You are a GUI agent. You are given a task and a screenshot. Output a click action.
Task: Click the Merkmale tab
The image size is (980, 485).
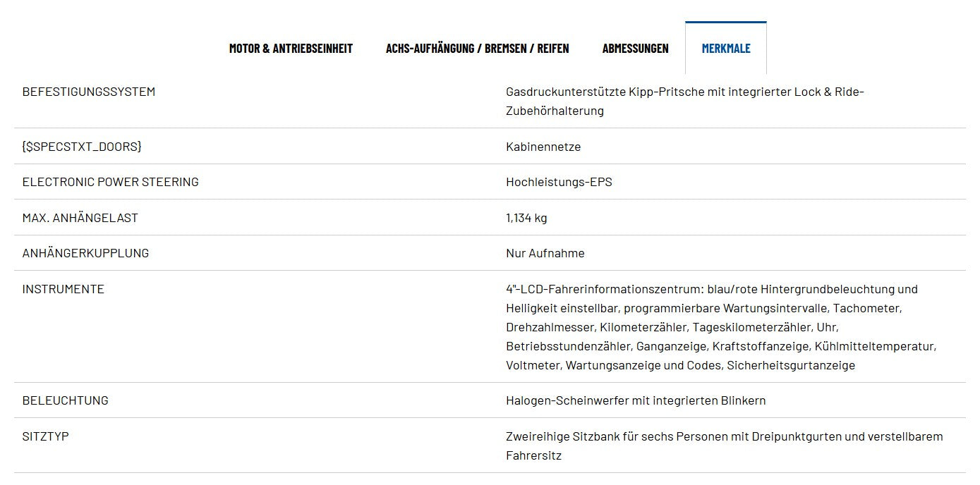725,49
